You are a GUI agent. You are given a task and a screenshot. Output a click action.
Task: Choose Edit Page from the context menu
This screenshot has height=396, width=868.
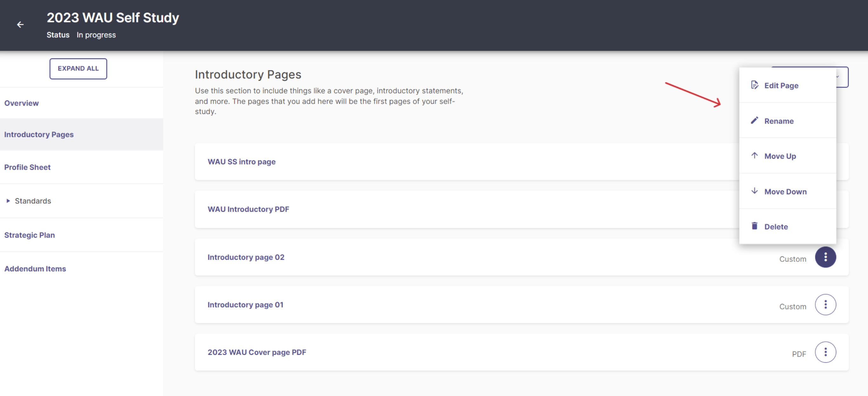tap(787, 86)
